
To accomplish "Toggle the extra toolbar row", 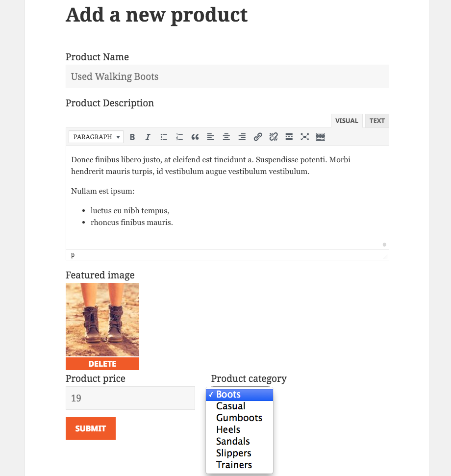I will pos(321,137).
